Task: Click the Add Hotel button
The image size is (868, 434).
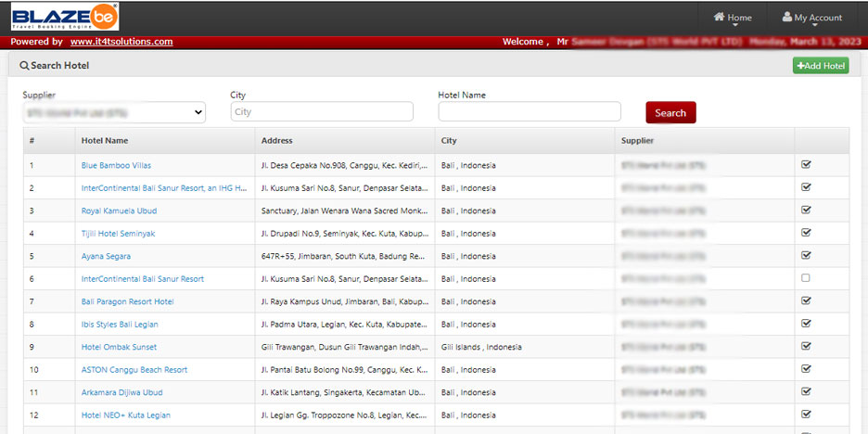Action: click(820, 66)
